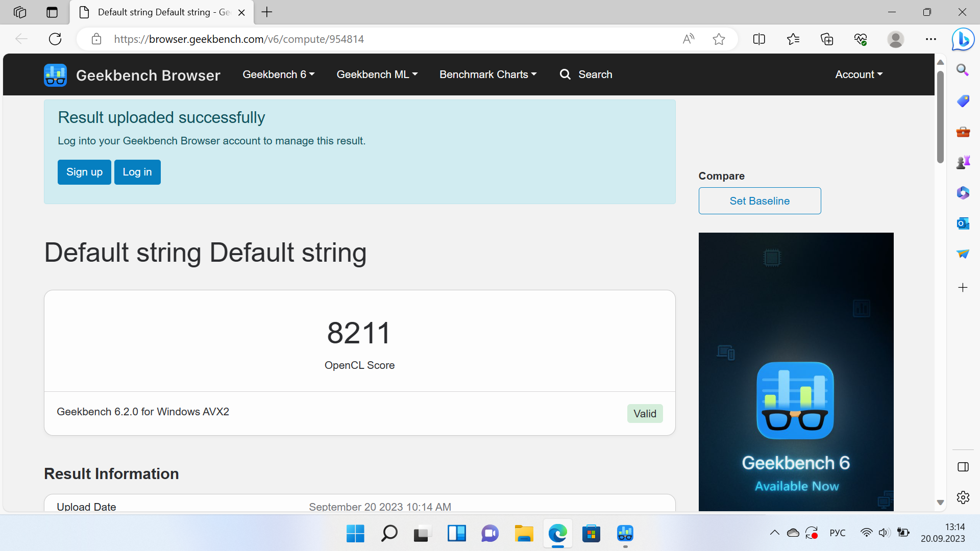Click the Geekbench app in taskbar
Image resolution: width=980 pixels, height=551 pixels.
[x=625, y=534]
